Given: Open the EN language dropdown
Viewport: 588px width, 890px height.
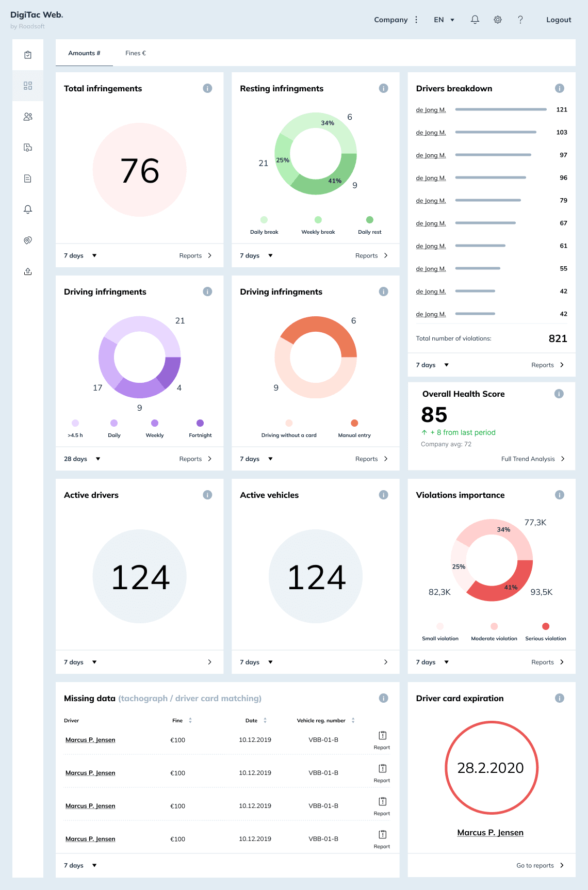Looking at the screenshot, I should tap(444, 20).
